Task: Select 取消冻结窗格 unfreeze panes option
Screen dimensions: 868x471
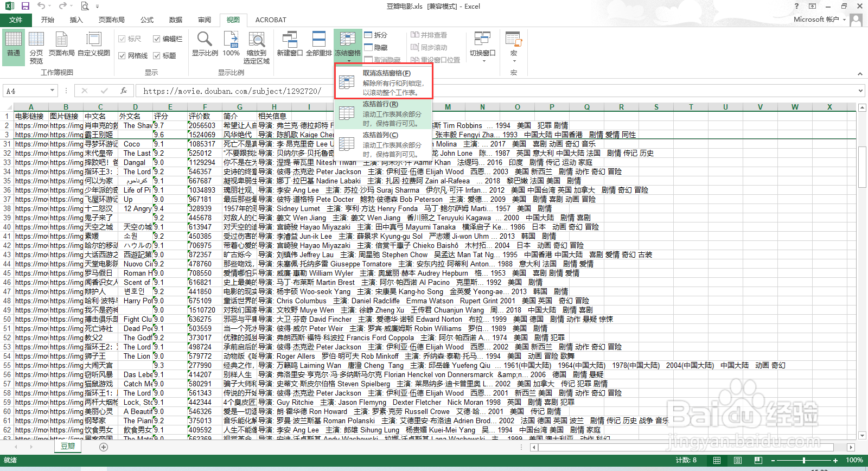Action: click(384, 82)
